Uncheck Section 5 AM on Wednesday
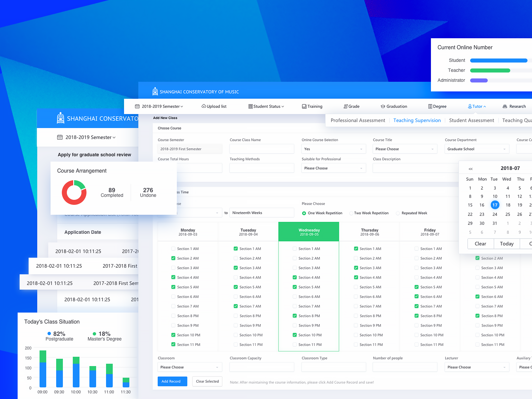 295,287
